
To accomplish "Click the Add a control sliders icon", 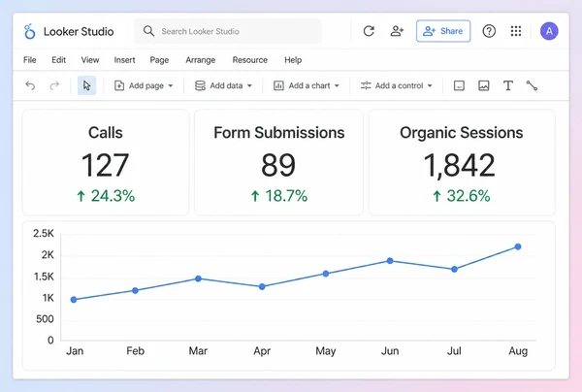I will [x=366, y=85].
